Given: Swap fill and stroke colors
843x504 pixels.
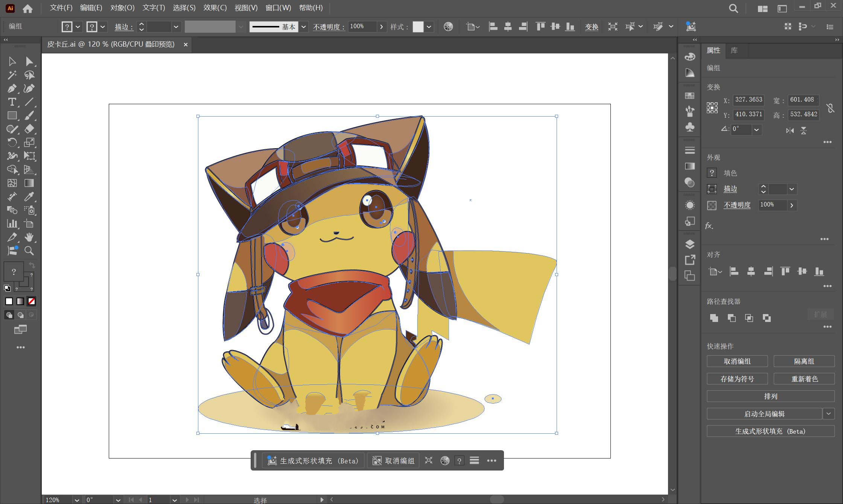Looking at the screenshot, I should 32,266.
